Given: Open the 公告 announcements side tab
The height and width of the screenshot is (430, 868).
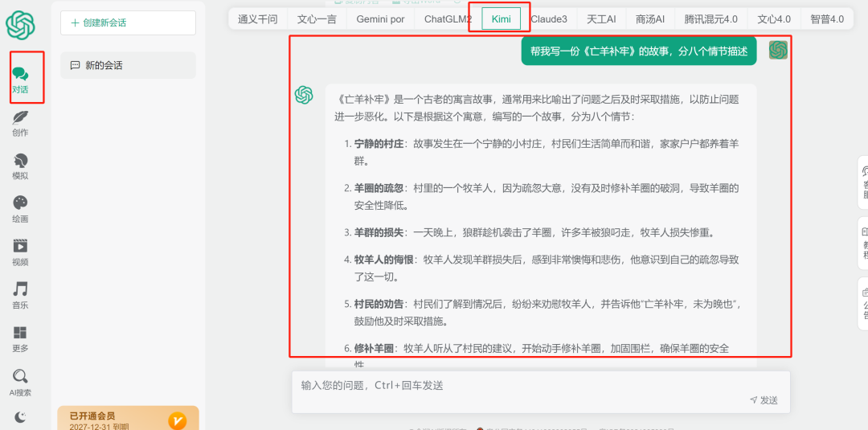Looking at the screenshot, I should pos(863,303).
